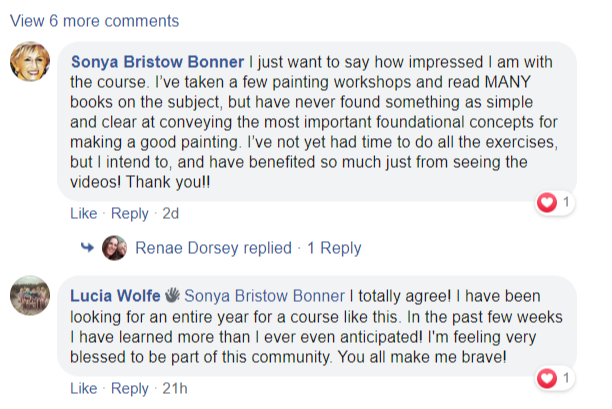Click the heart reaction on Lucia's comment
This screenshot has height=409, width=612.
tap(547, 379)
